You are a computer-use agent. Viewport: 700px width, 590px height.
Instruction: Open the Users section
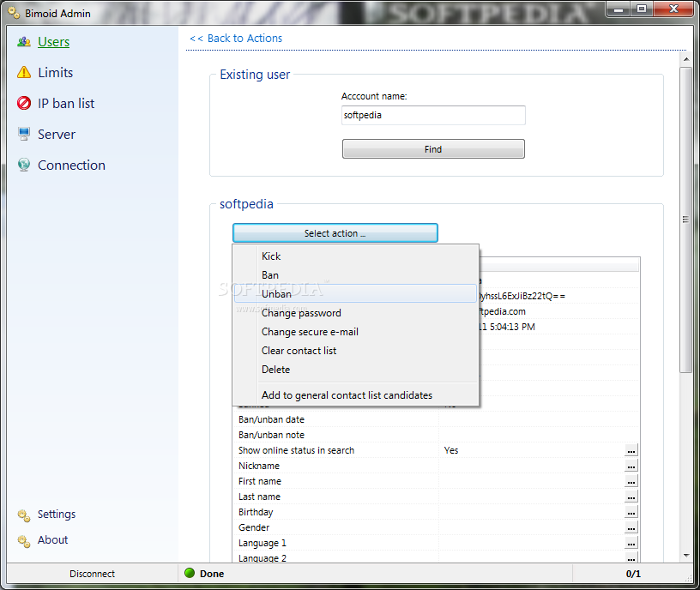53,41
